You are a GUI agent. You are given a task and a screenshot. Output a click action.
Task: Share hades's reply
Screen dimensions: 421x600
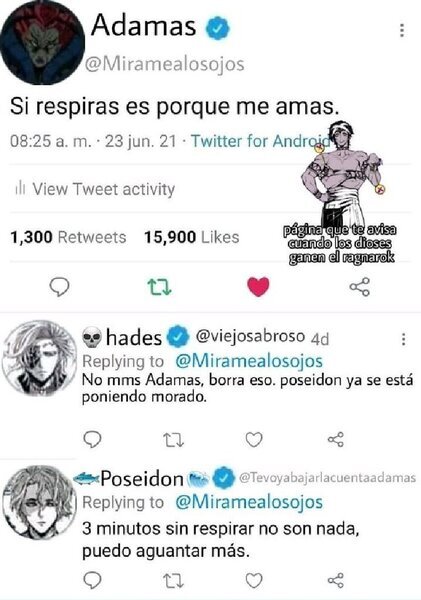pos(336,440)
